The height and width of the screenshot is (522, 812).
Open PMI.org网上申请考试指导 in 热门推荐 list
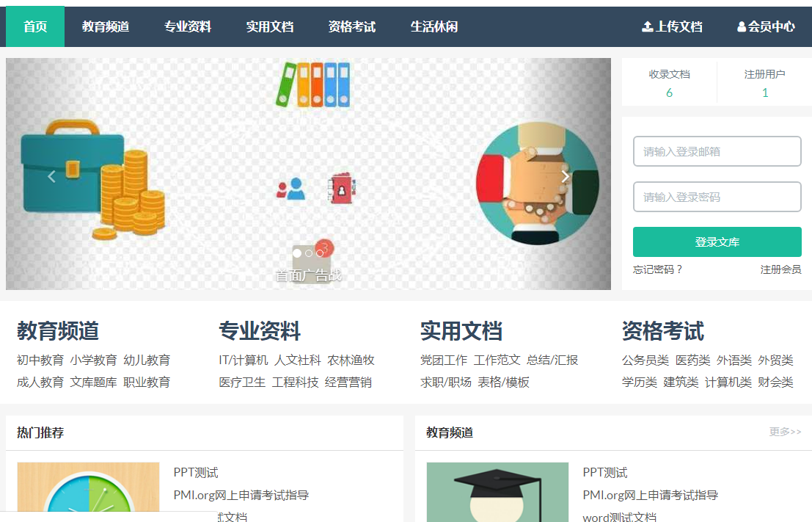point(241,495)
